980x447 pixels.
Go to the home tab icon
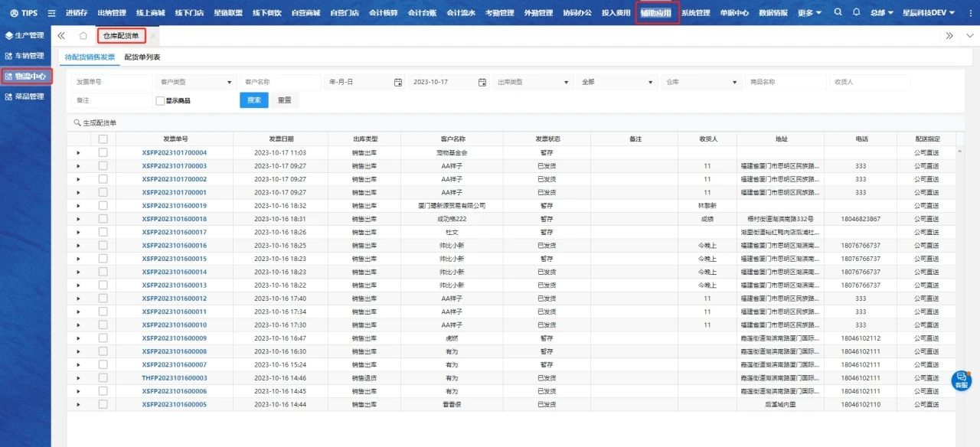[x=83, y=36]
